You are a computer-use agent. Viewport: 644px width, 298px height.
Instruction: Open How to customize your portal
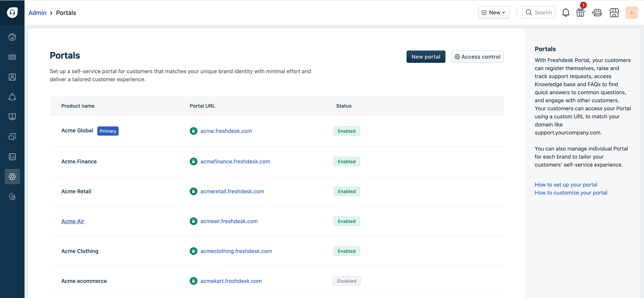pyautogui.click(x=571, y=193)
